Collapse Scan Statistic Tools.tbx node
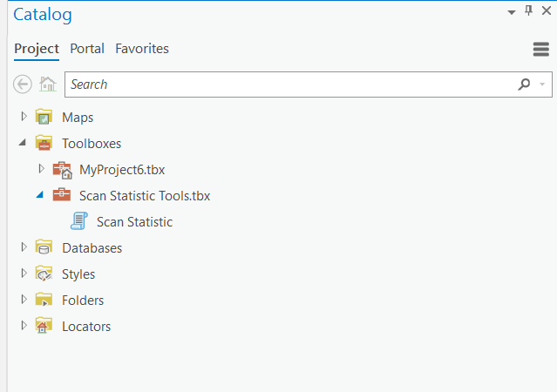Image resolution: width=557 pixels, height=392 pixels. click(x=40, y=194)
